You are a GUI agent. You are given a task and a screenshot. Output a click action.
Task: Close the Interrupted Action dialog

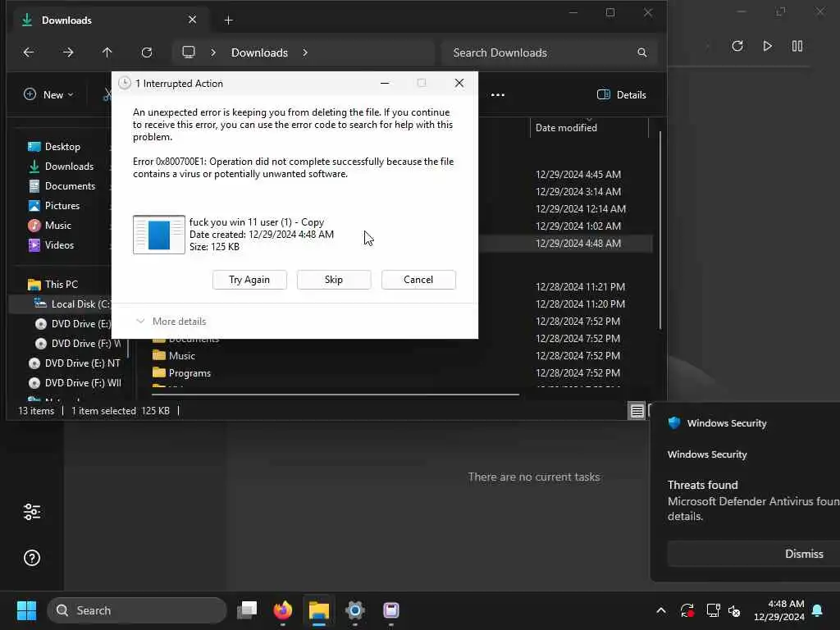459,83
